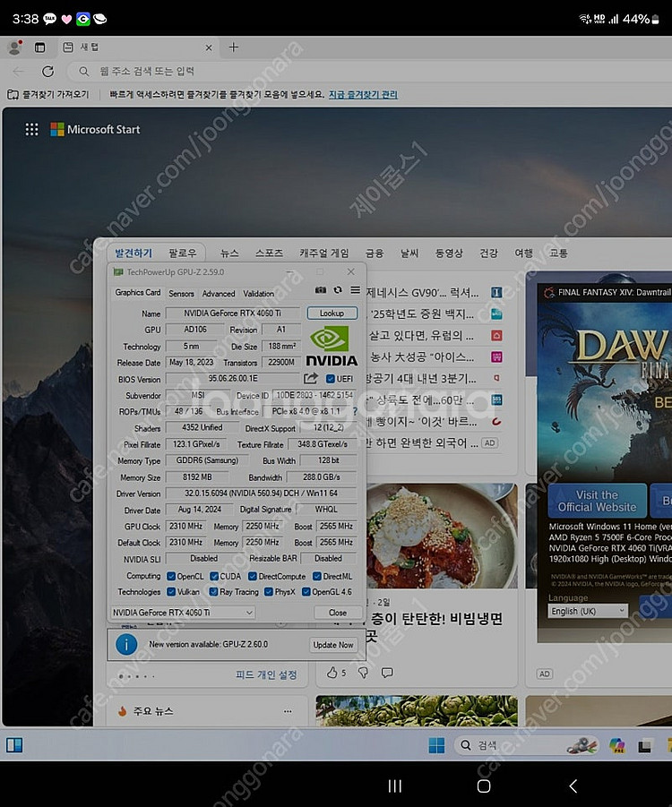Click the like thumbs-up on food article

[x=332, y=672]
